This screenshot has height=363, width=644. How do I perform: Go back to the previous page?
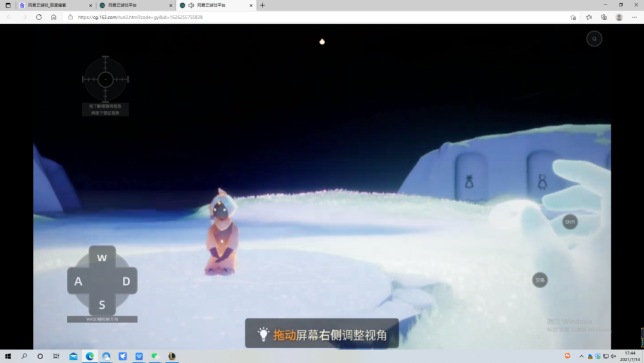10,17
